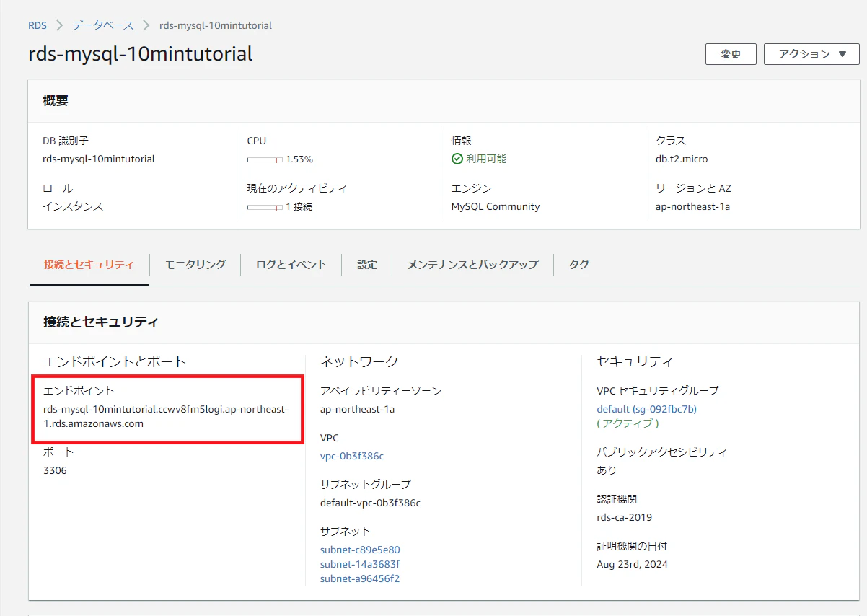This screenshot has width=867, height=616.
Task: Click the ( アクティブ ) status text
Action: pos(628,423)
